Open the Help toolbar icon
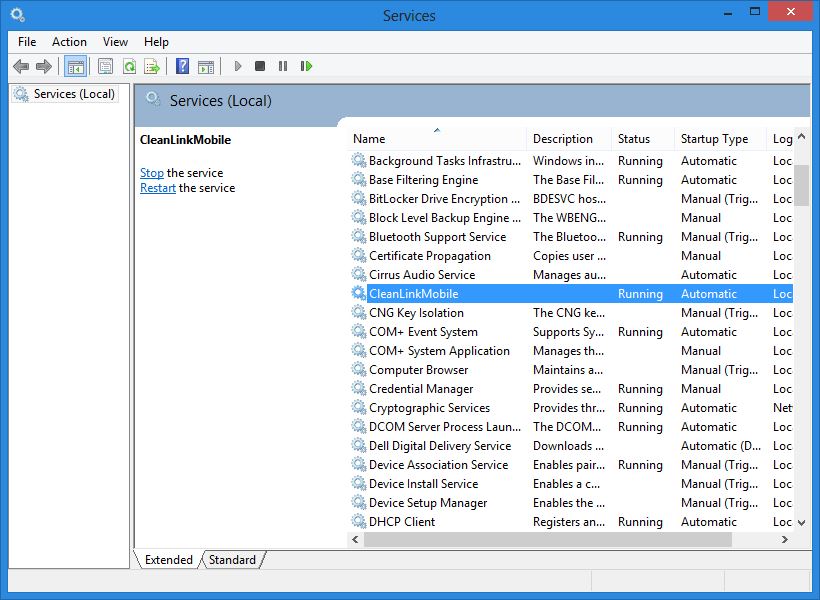The height and width of the screenshot is (600, 820). [182, 66]
